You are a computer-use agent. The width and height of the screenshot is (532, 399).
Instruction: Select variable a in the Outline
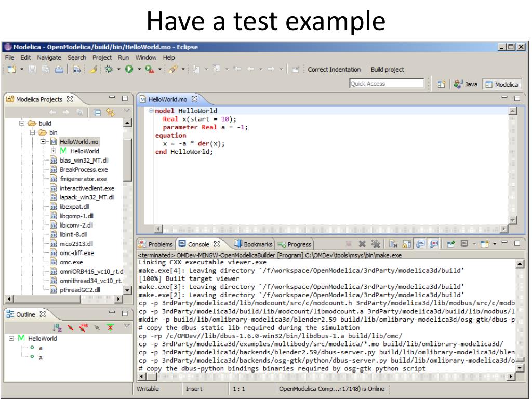tap(41, 348)
